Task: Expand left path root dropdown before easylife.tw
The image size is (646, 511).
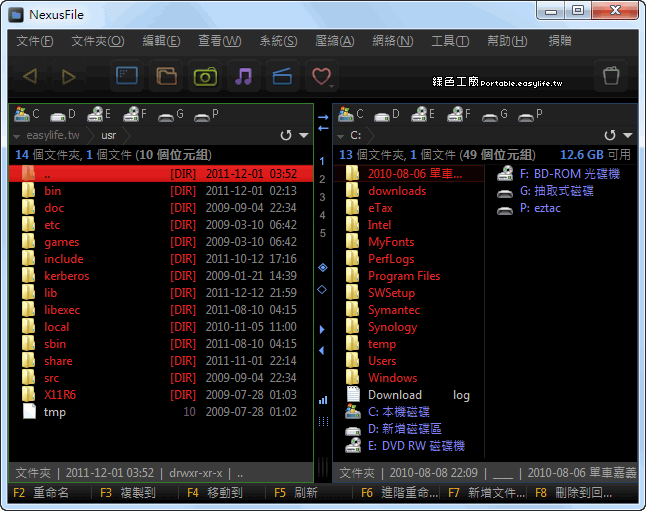Action: [16, 136]
